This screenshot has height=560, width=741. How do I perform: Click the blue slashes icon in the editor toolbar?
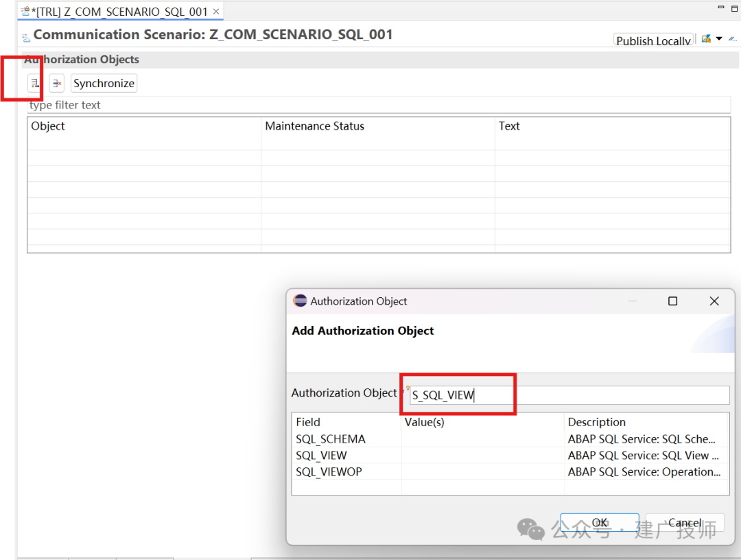point(733,38)
